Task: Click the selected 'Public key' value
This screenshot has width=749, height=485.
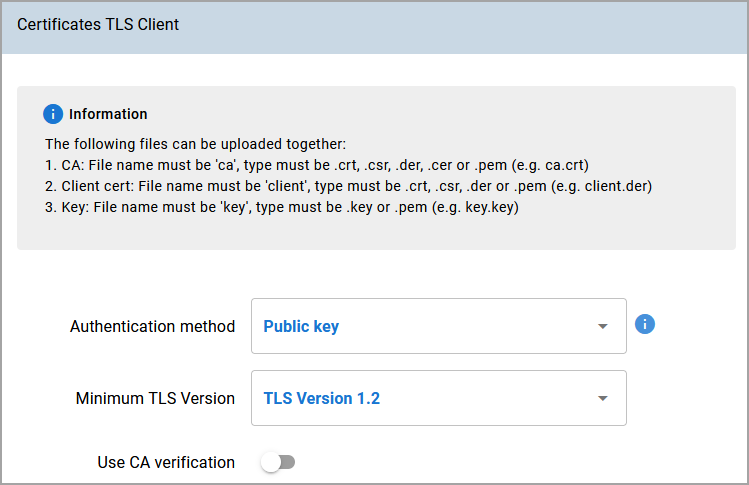Action: tap(301, 326)
